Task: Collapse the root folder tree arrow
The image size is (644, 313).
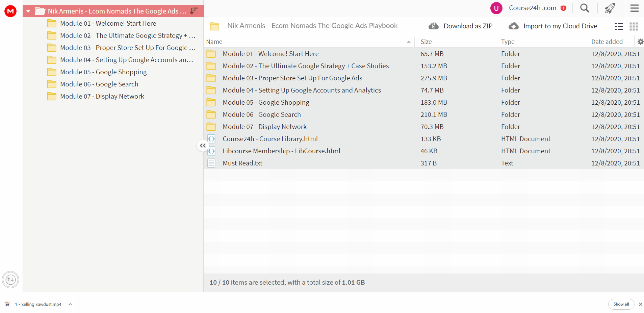Action: [x=28, y=11]
